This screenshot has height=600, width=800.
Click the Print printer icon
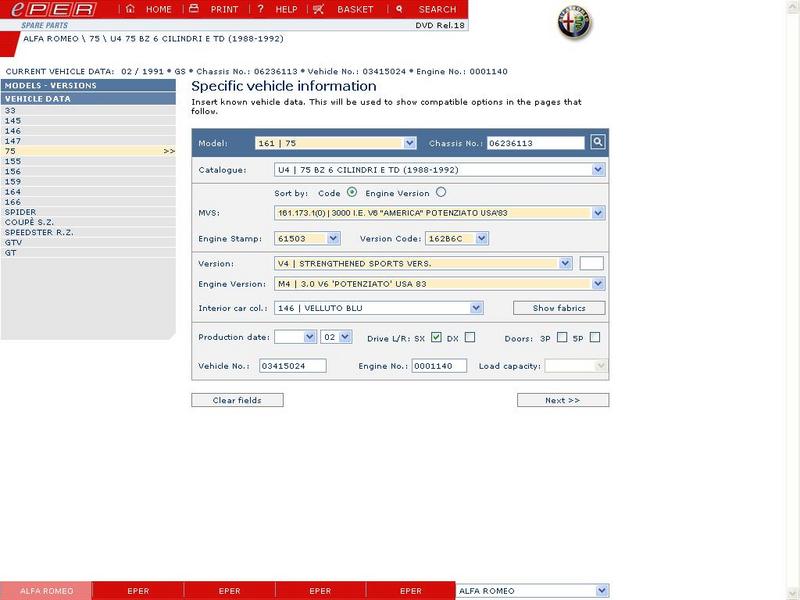coord(194,9)
